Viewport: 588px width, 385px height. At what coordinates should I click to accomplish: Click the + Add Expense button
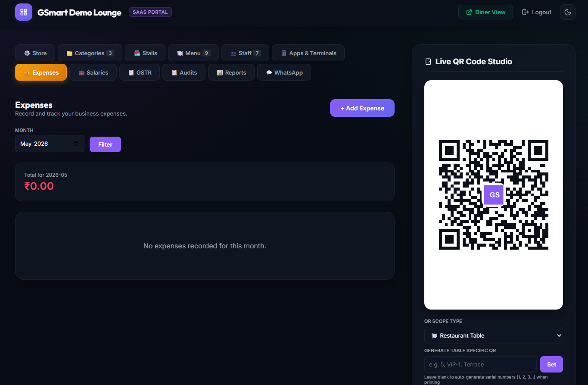coord(362,108)
